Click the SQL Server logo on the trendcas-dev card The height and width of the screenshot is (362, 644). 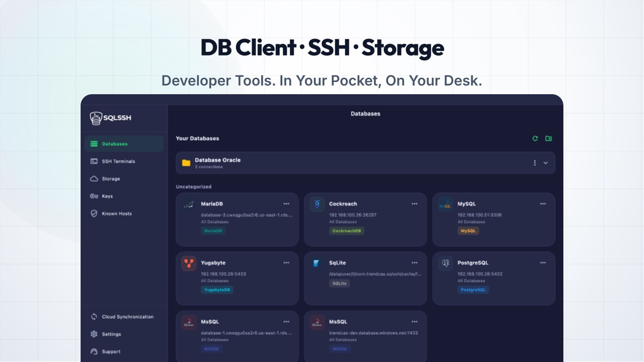(x=317, y=322)
